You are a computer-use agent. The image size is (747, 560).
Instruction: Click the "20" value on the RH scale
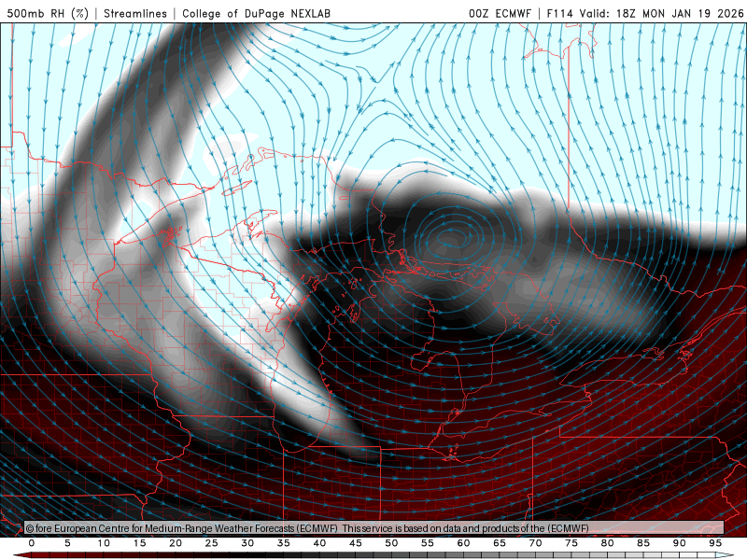pos(176,543)
